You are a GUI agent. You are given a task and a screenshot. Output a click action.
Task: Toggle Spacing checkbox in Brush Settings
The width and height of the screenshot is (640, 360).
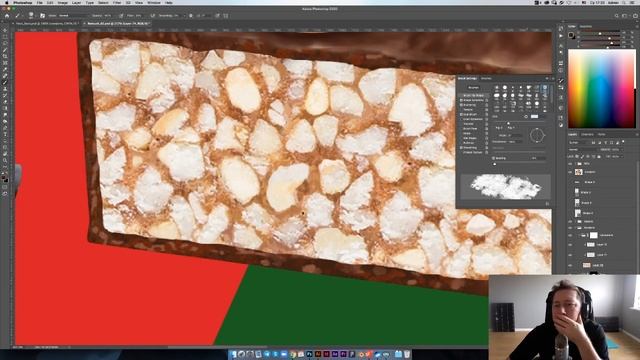click(x=494, y=158)
